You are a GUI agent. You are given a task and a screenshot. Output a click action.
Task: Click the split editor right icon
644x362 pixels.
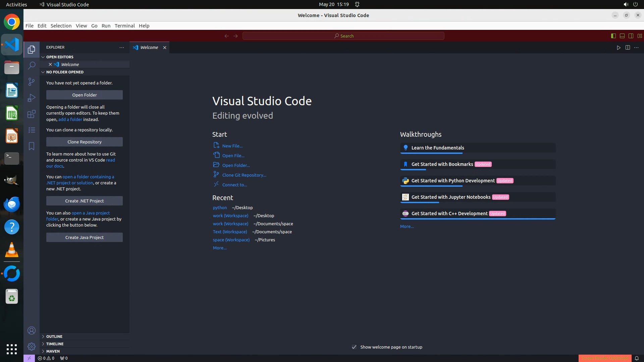coord(628,48)
